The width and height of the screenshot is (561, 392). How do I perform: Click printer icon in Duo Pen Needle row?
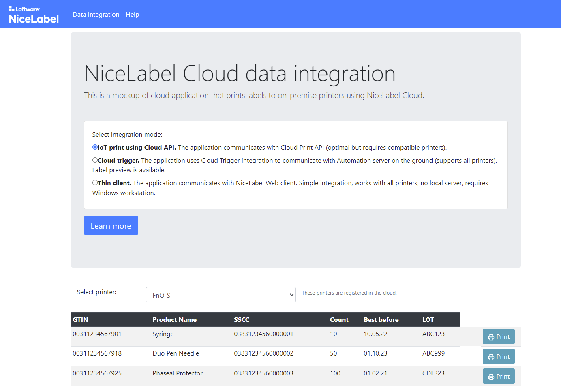pos(491,357)
